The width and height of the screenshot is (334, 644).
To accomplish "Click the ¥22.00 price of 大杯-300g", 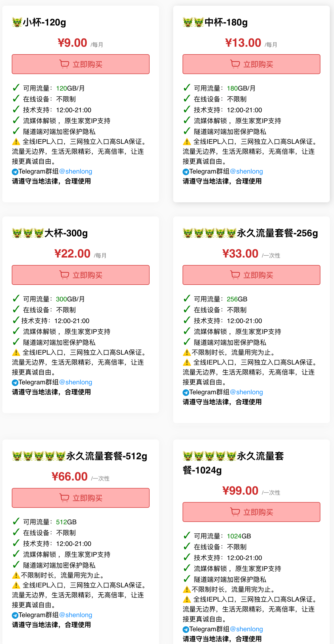I will click(x=72, y=253).
